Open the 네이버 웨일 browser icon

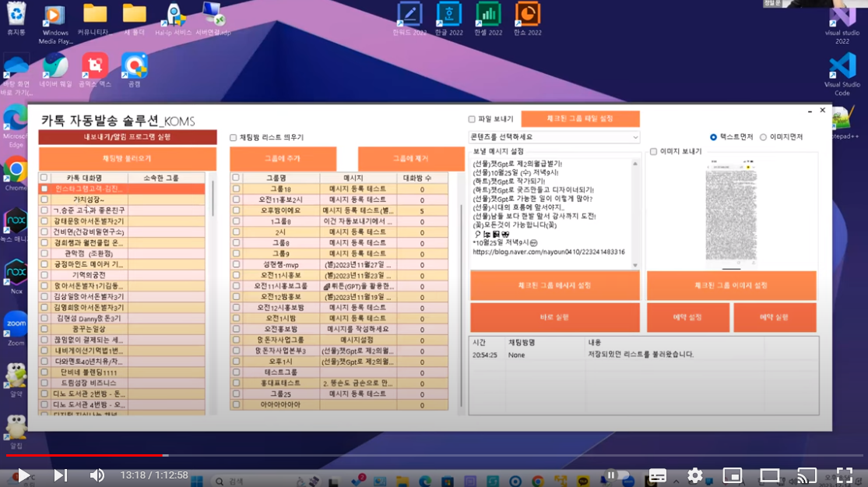click(55, 70)
